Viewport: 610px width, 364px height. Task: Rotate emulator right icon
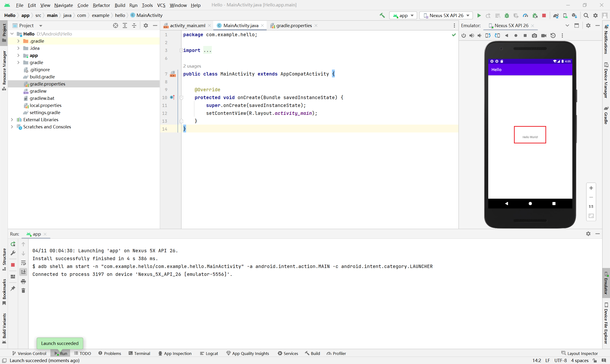click(497, 35)
